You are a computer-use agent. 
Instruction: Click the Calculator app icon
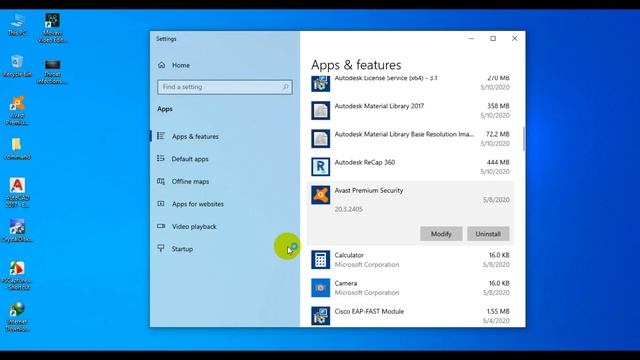click(x=320, y=260)
